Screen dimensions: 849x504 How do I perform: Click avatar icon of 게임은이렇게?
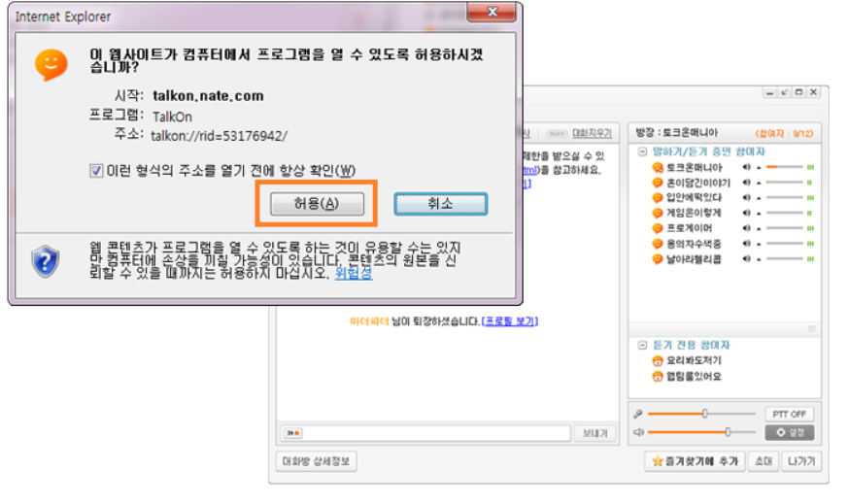pos(658,213)
